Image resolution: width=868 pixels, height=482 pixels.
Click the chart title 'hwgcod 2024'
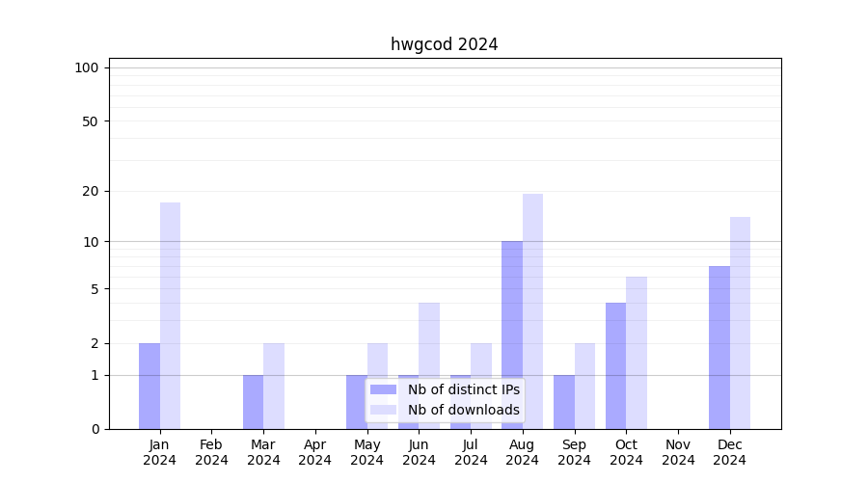[444, 44]
